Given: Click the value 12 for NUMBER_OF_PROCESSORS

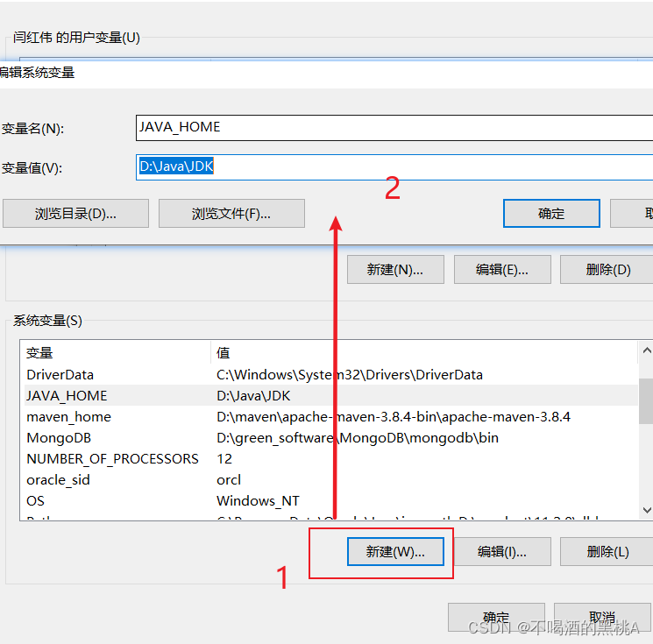Looking at the screenshot, I should [x=224, y=459].
